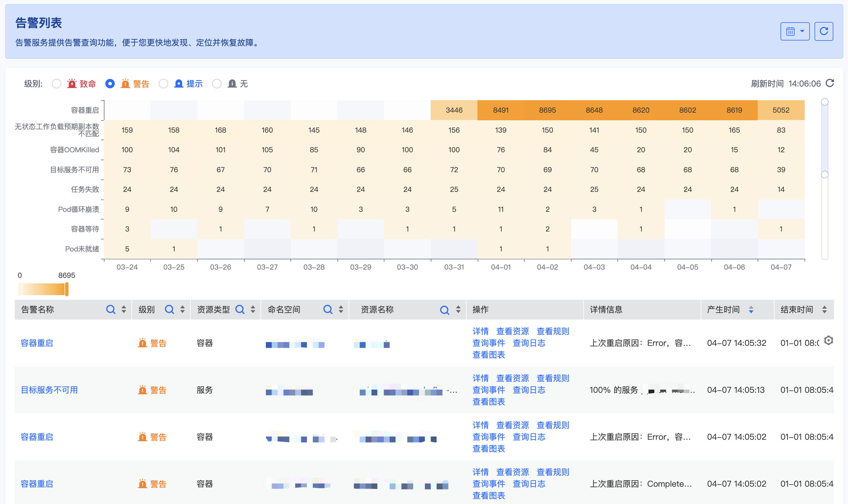Sort the 告警名称 column
The height and width of the screenshot is (504, 848).
124,309
